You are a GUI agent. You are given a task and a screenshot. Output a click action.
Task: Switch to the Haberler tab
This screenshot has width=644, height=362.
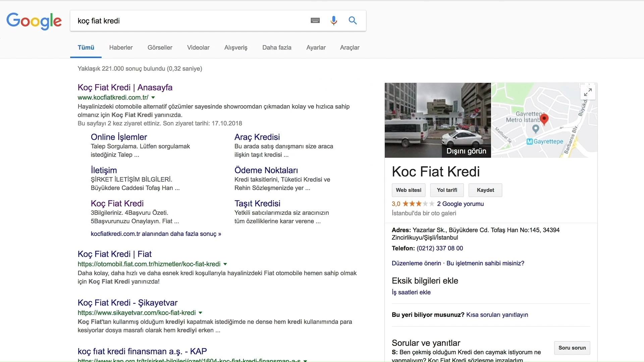point(121,48)
